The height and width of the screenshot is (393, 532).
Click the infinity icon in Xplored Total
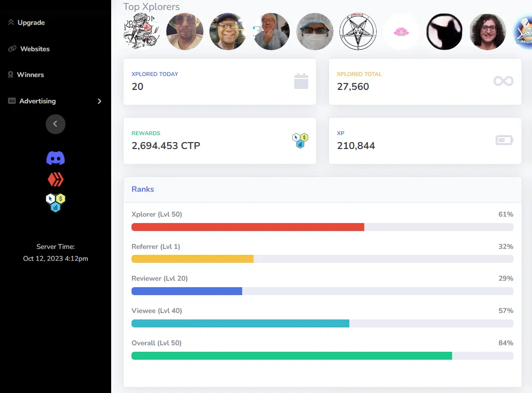503,81
